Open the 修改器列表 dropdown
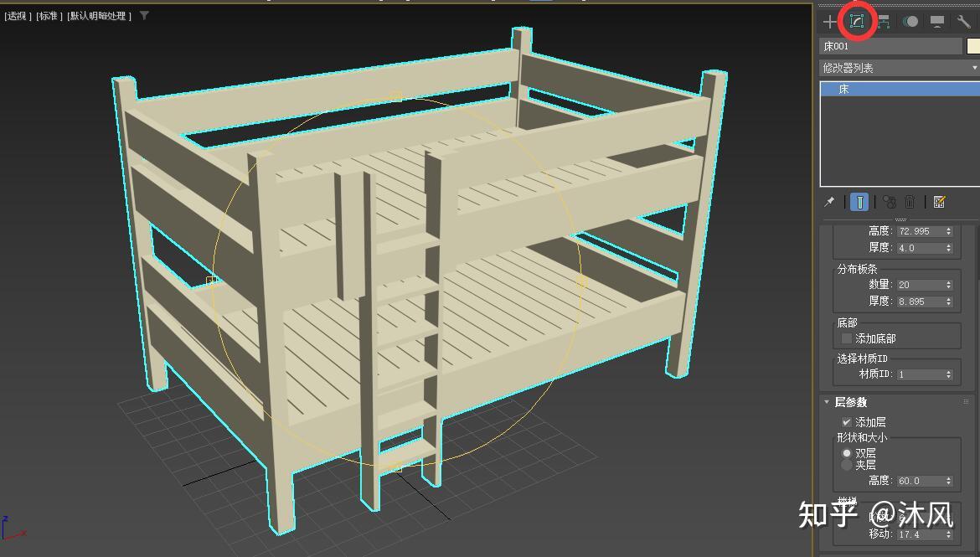 coord(900,68)
